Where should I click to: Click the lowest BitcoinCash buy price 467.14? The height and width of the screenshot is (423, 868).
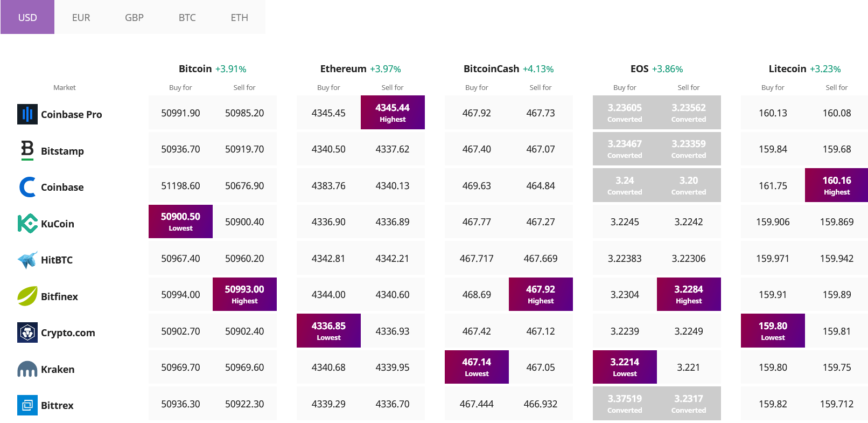click(477, 367)
